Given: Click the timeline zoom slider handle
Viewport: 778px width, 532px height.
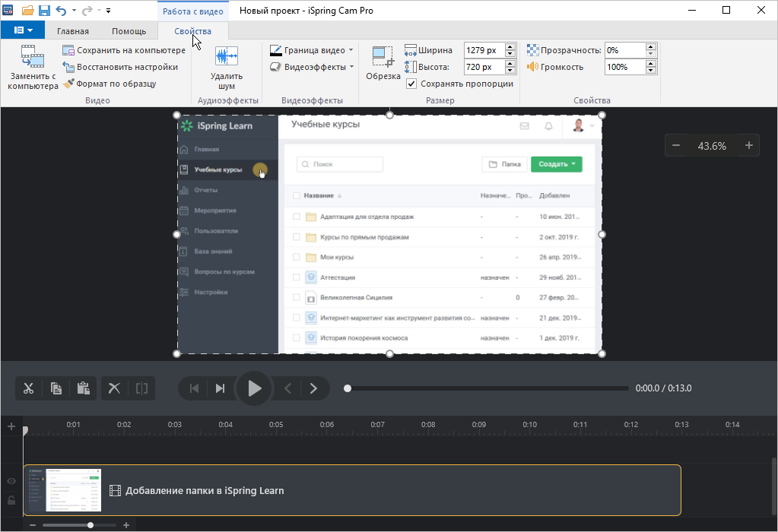Looking at the screenshot, I should point(91,525).
